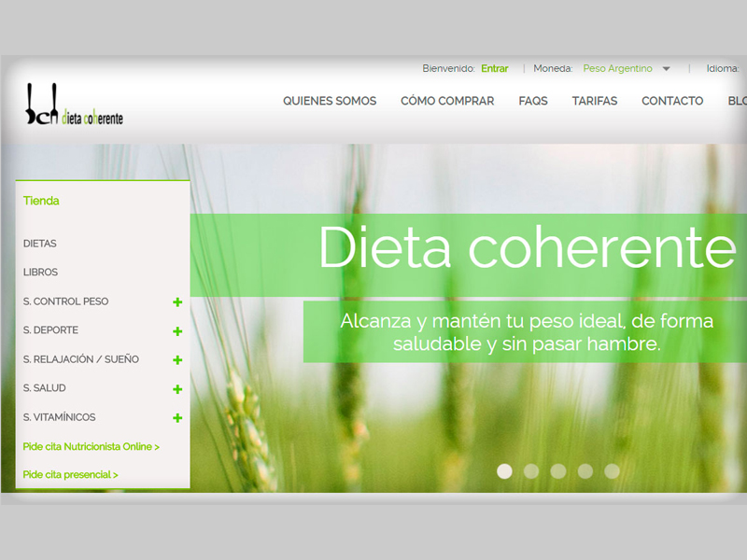Click the Dieta Coherente logo
This screenshot has width=747, height=560.
tap(75, 105)
